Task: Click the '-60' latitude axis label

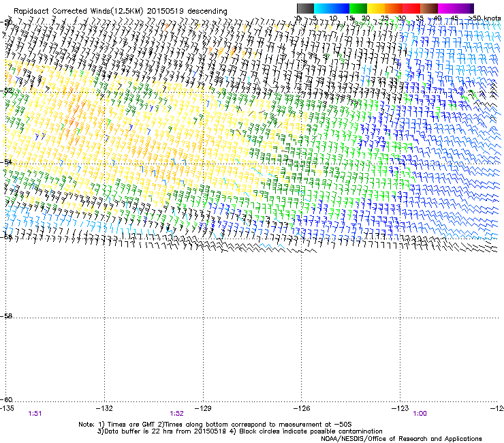Action: click(6, 399)
